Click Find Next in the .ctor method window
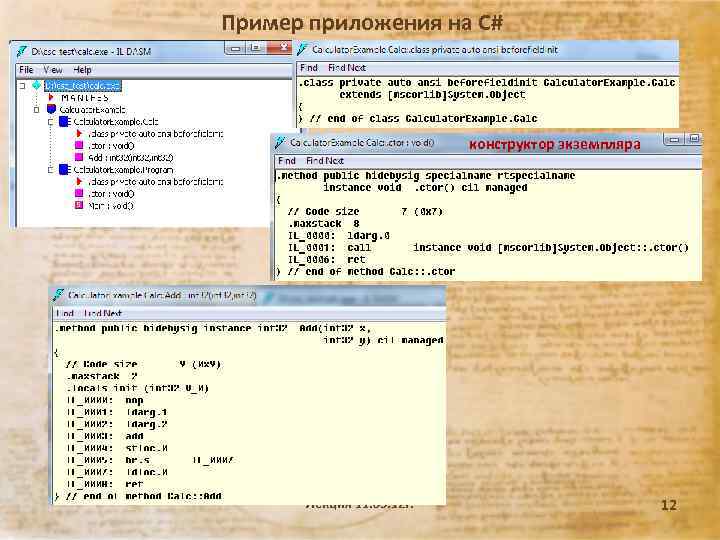The width and height of the screenshot is (720, 540). point(325,161)
